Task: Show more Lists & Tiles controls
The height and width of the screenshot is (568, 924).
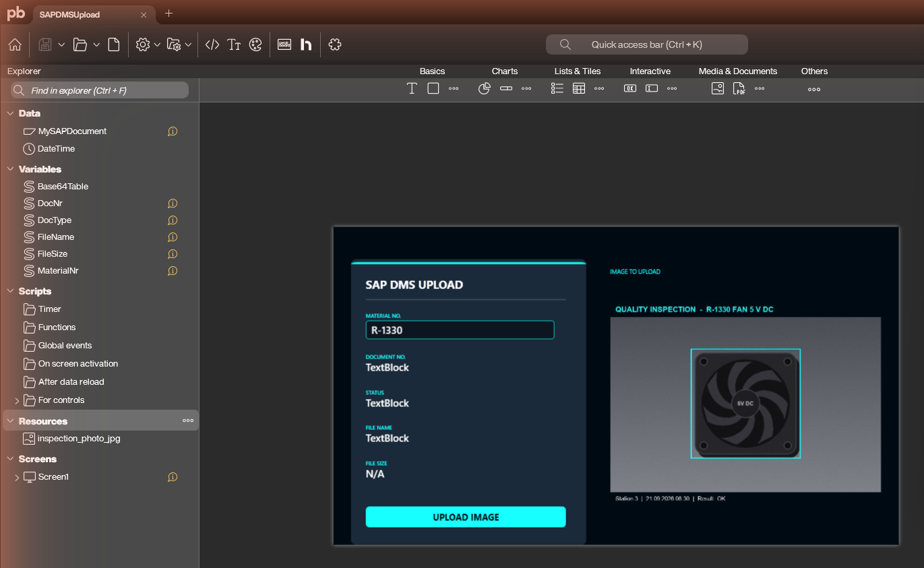Action: (x=599, y=88)
